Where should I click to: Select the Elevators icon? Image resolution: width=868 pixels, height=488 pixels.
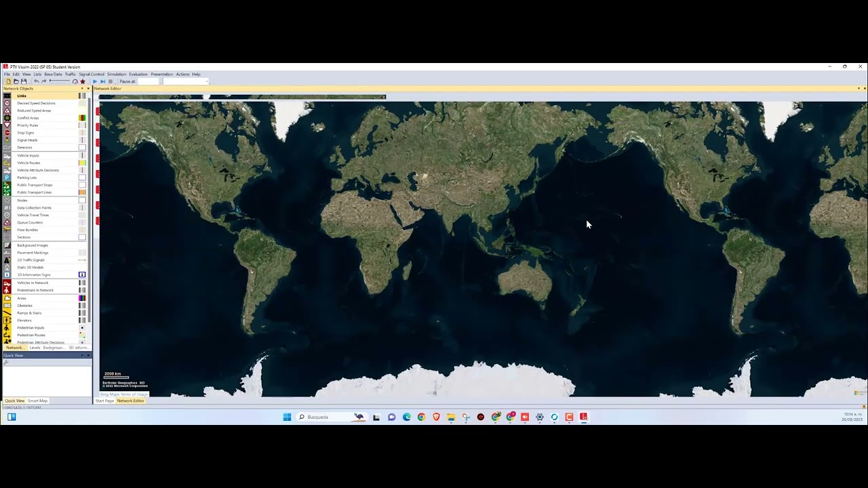click(x=7, y=320)
